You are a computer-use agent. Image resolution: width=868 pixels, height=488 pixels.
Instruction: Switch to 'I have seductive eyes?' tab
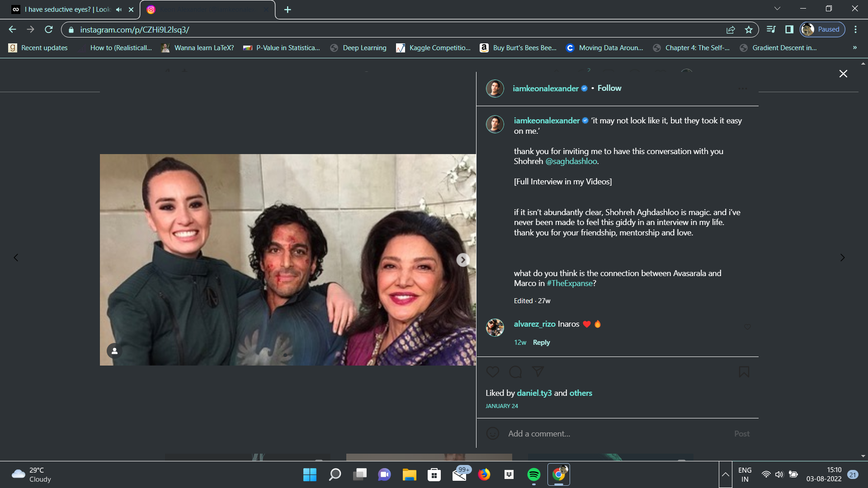tap(68, 9)
